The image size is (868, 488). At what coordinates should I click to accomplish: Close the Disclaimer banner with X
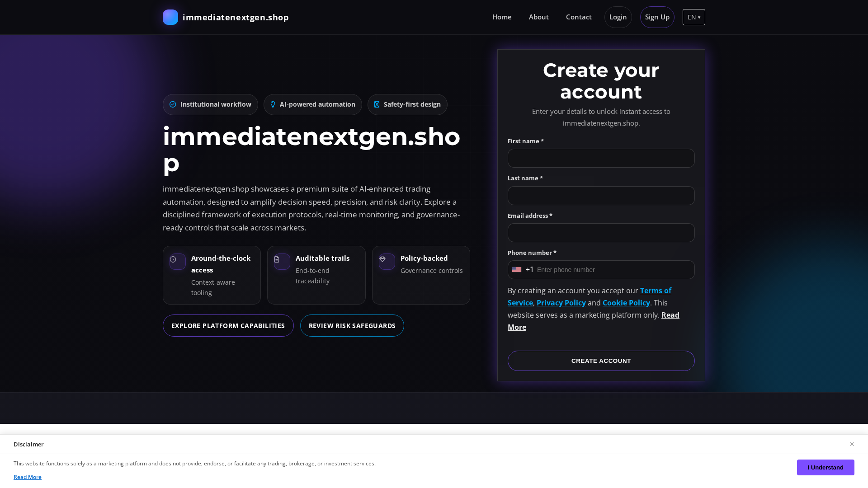tap(852, 444)
